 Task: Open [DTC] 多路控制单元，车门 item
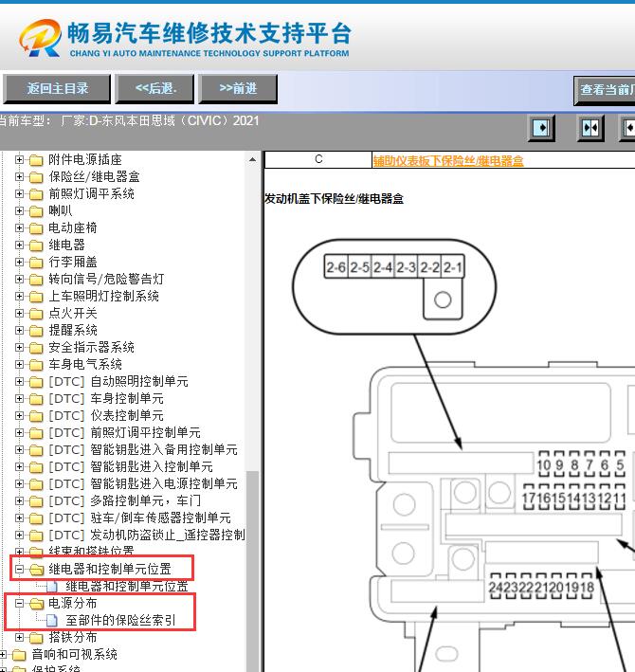coord(124,501)
